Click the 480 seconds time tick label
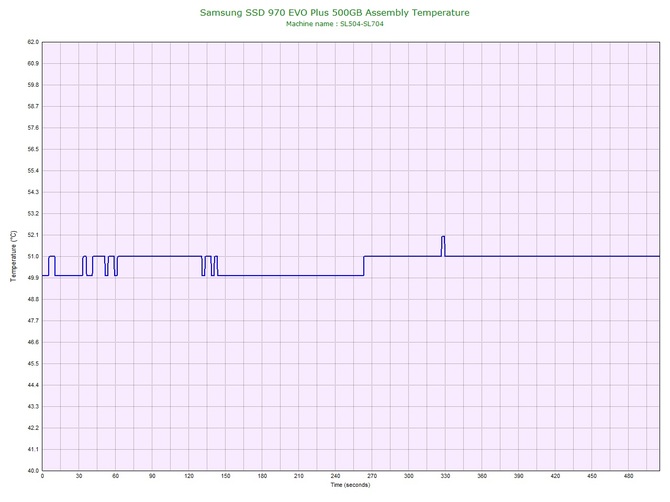The width and height of the screenshot is (670, 502). click(x=629, y=476)
